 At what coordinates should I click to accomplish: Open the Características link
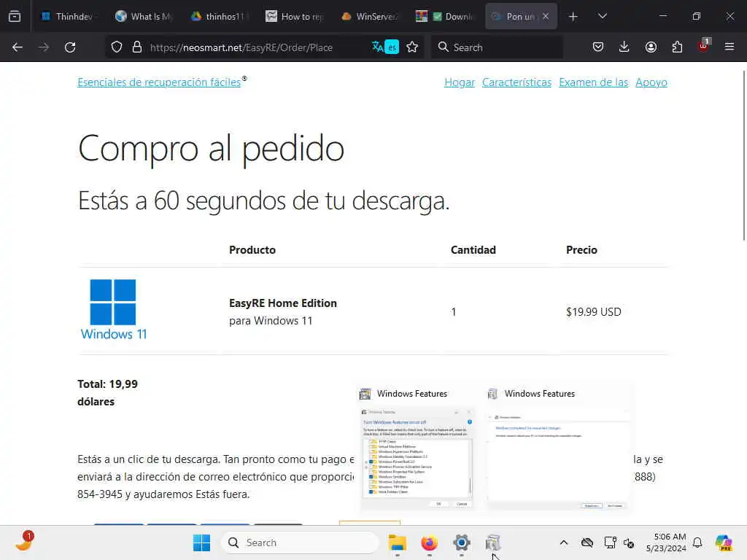click(x=516, y=82)
